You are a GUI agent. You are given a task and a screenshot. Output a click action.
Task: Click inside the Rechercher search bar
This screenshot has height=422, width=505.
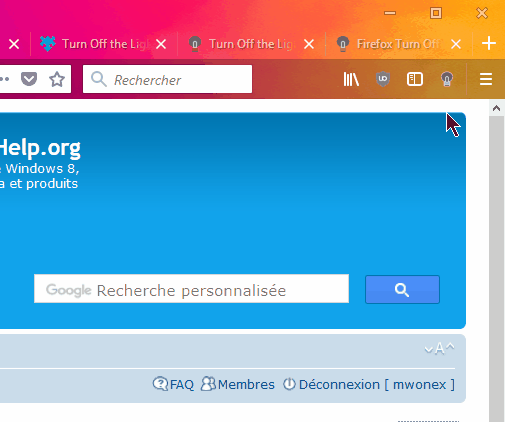coord(167,79)
